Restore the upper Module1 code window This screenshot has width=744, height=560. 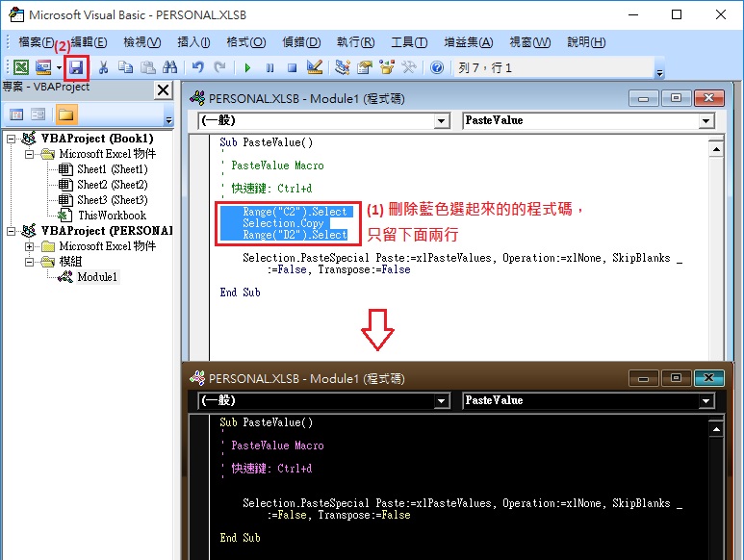(x=677, y=98)
